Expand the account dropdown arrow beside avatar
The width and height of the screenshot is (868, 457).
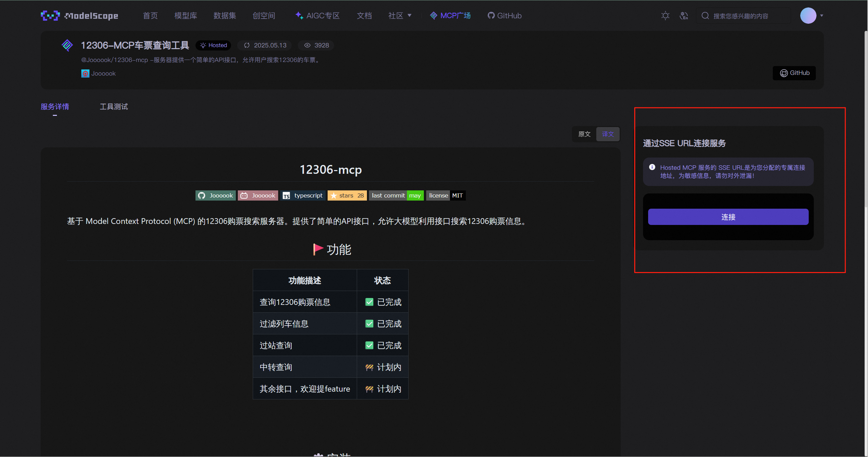pyautogui.click(x=822, y=16)
